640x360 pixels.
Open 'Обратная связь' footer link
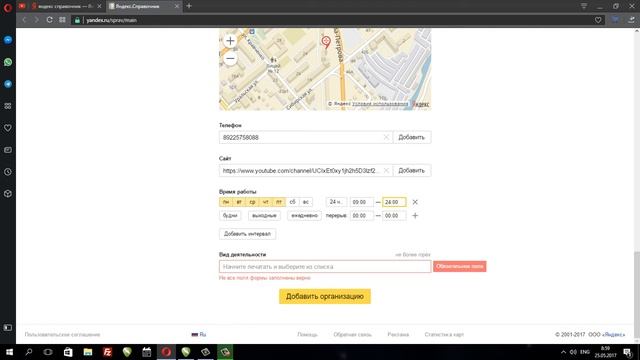tap(352, 334)
